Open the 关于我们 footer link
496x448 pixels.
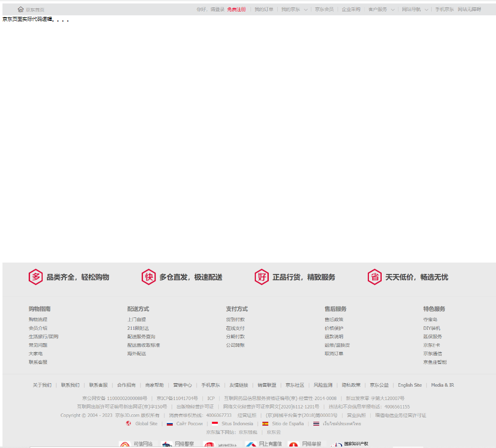tap(42, 385)
